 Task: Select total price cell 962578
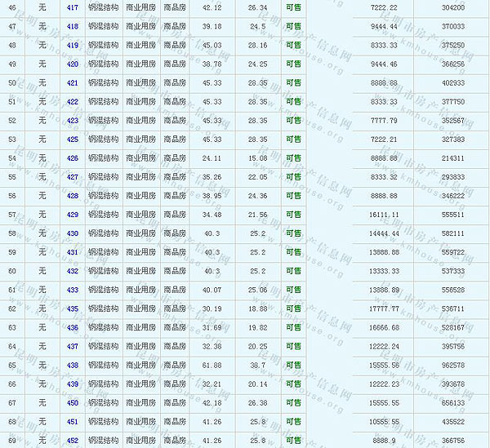452,365
